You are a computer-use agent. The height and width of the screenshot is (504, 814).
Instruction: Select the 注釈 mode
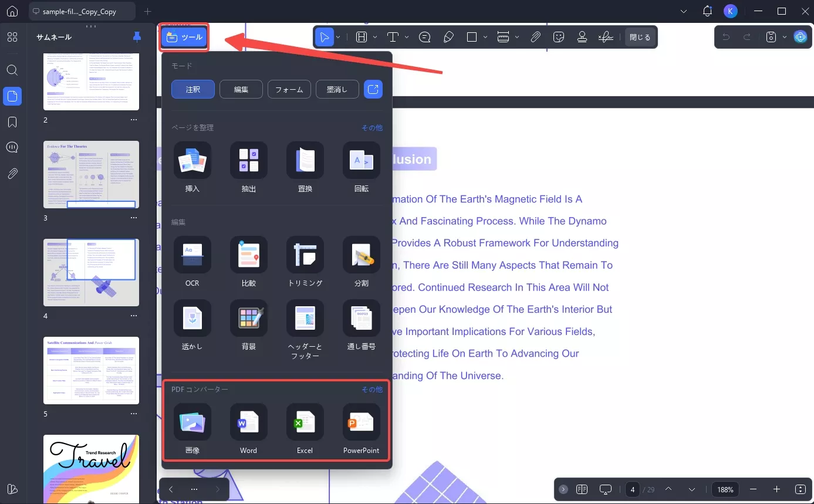tap(193, 89)
